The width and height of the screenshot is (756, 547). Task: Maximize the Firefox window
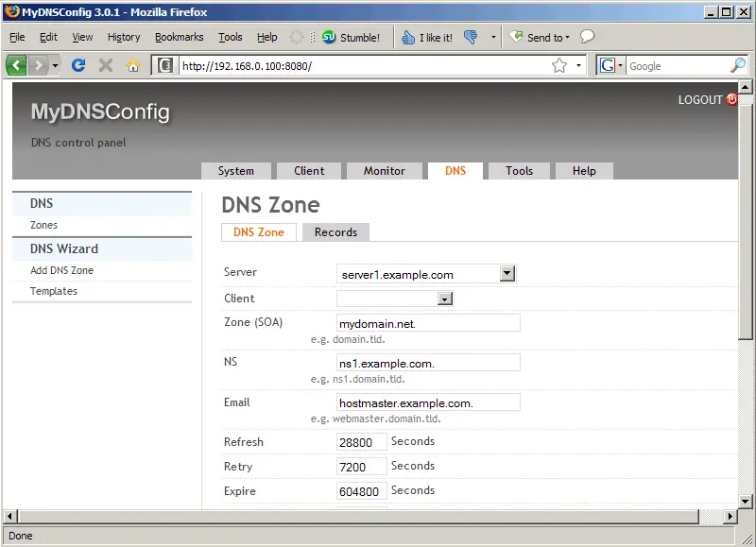coord(726,12)
